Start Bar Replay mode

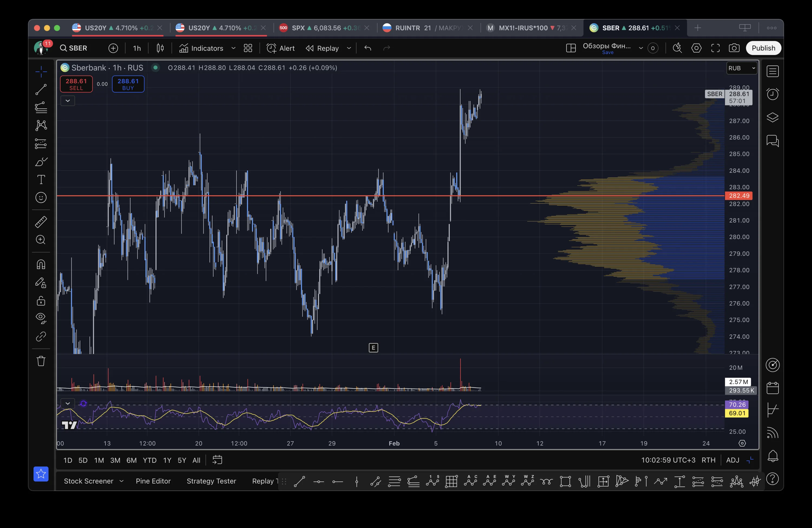point(322,48)
